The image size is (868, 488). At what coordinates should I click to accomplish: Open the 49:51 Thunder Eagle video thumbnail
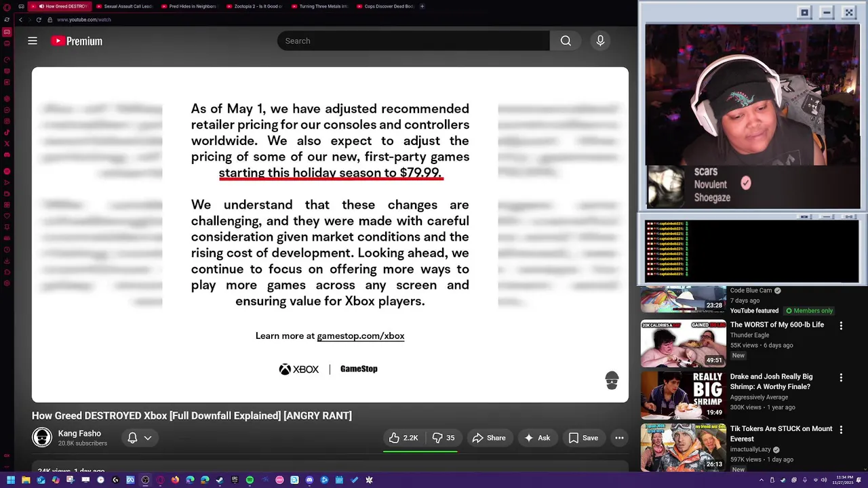pos(683,343)
